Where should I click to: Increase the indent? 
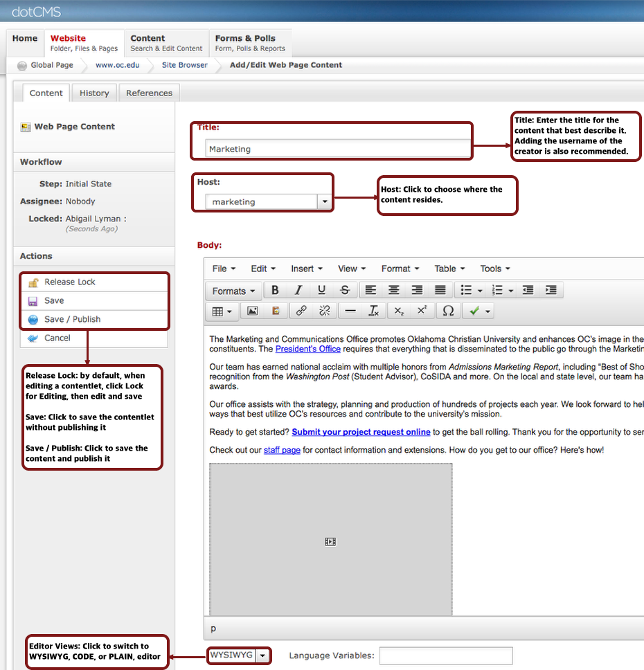pyautogui.click(x=551, y=291)
